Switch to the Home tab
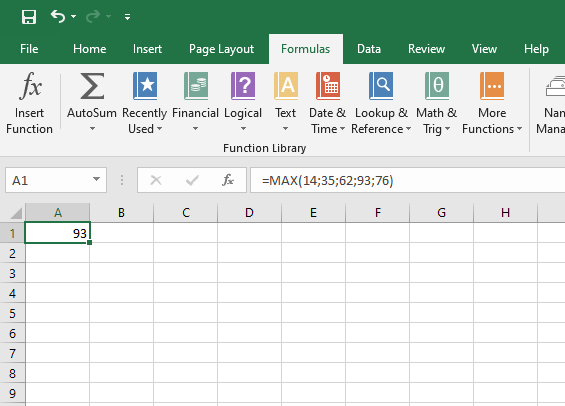The width and height of the screenshot is (565, 406). 89,49
